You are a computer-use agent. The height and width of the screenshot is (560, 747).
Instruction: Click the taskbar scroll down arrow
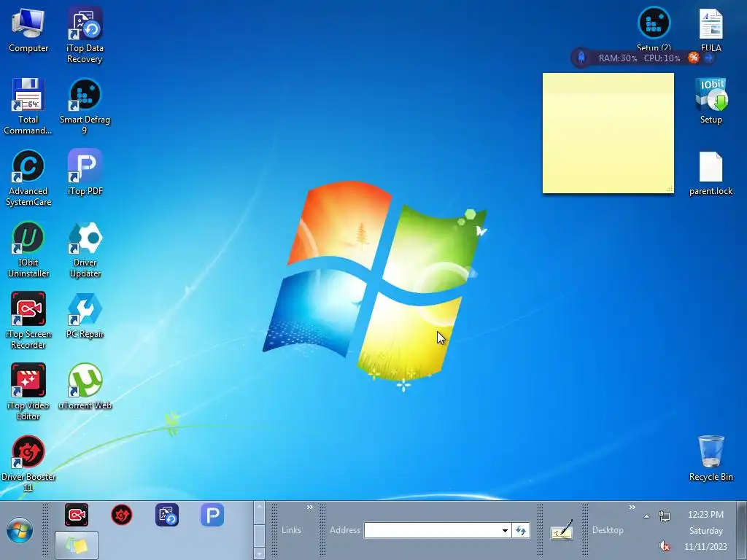(x=259, y=553)
